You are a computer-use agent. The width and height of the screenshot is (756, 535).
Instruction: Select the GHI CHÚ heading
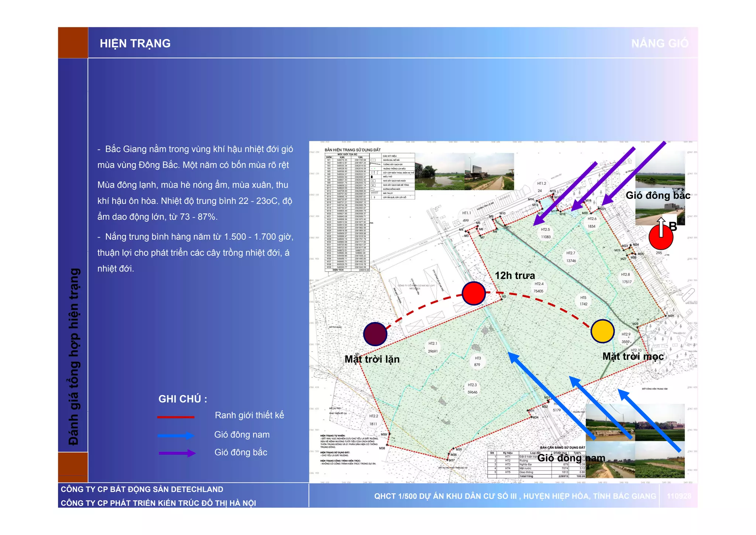pyautogui.click(x=183, y=399)
